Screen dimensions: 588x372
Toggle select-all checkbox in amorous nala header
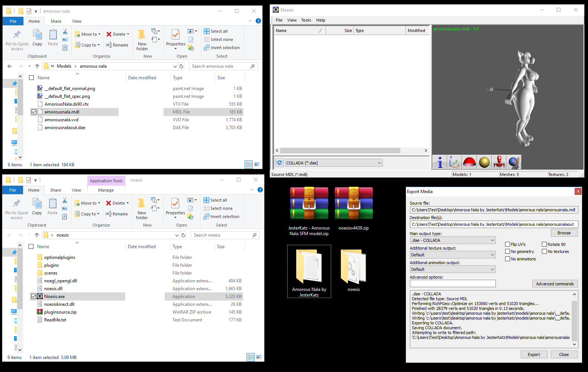tap(32, 78)
